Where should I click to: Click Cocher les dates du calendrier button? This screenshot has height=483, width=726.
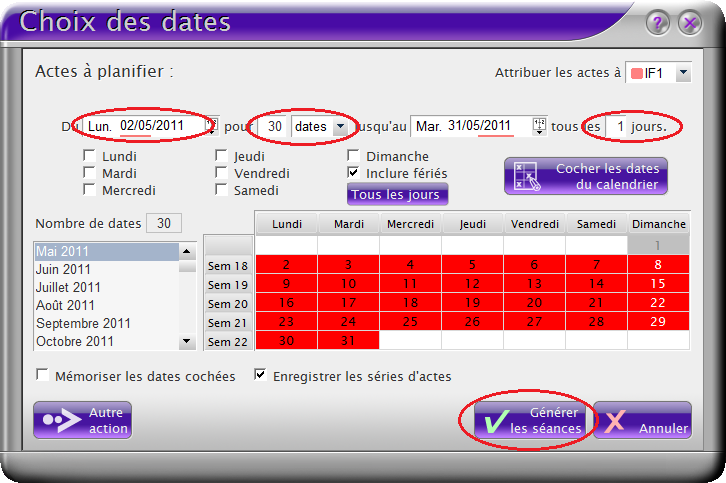(x=585, y=176)
